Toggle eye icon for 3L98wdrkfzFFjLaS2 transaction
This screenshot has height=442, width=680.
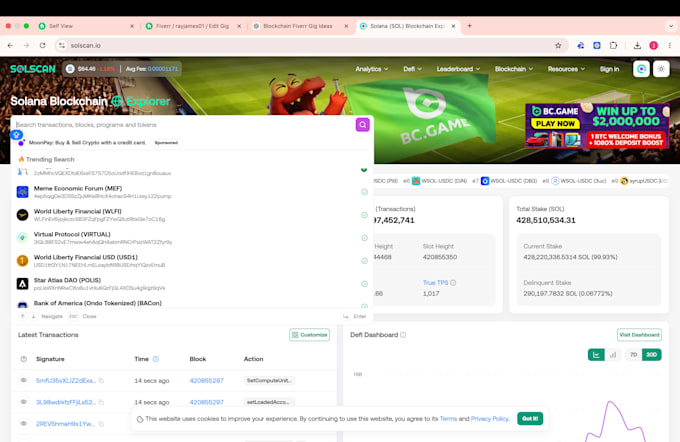point(23,402)
